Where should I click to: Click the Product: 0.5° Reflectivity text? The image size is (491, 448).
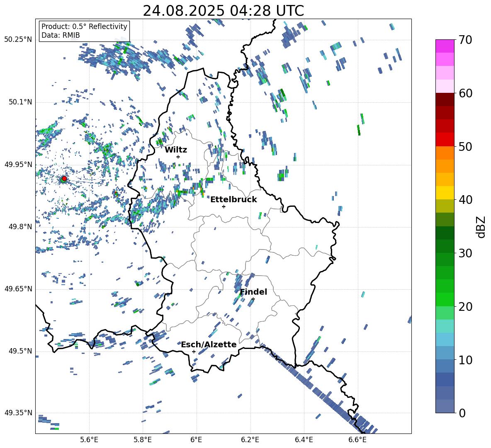[x=84, y=26]
